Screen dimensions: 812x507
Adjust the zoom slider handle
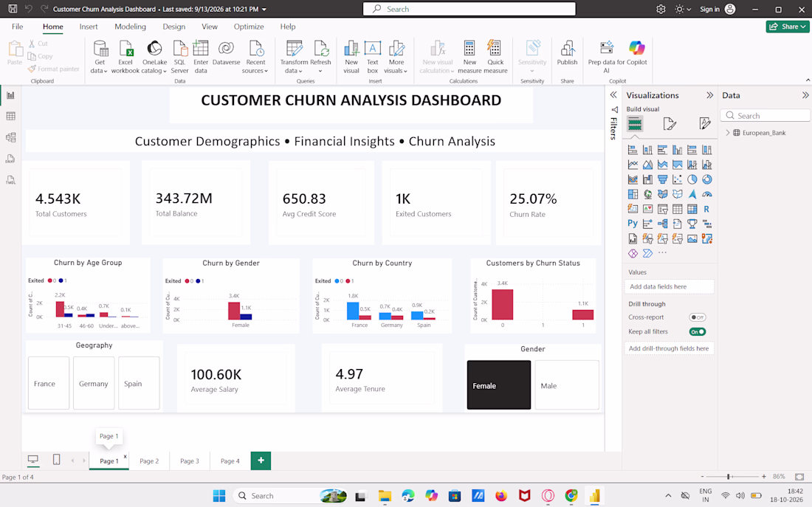coord(728,477)
